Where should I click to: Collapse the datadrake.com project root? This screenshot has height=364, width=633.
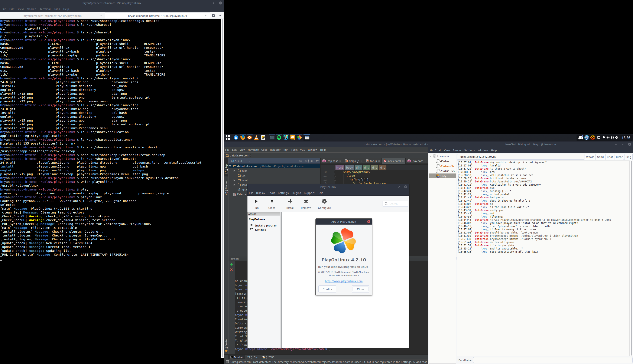coord(230,166)
